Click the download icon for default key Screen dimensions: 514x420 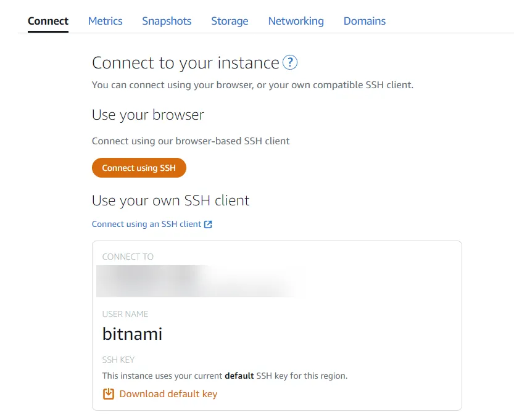point(109,393)
